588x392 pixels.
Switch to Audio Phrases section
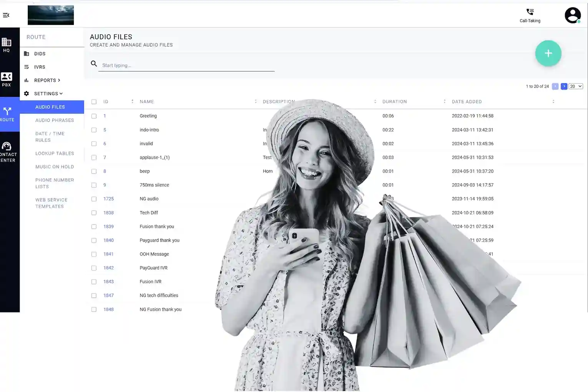55,120
